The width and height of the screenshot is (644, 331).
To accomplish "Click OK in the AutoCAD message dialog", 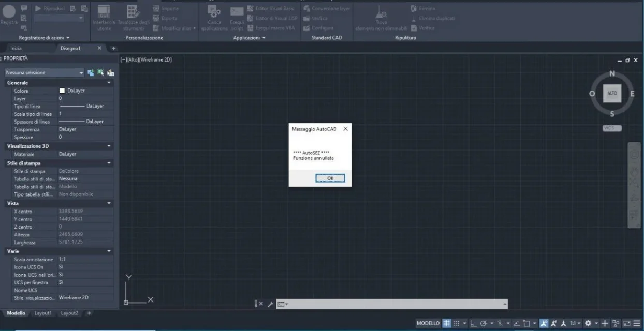I will click(330, 178).
